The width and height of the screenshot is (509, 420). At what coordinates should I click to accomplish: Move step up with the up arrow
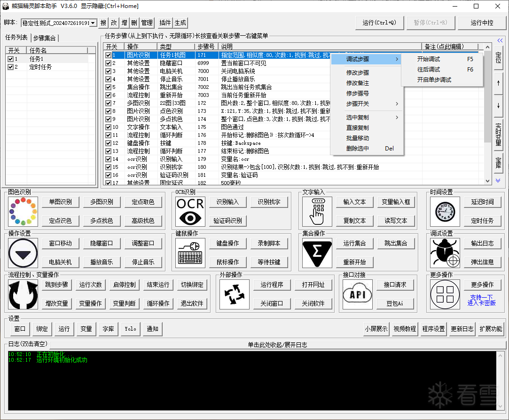pos(498,83)
